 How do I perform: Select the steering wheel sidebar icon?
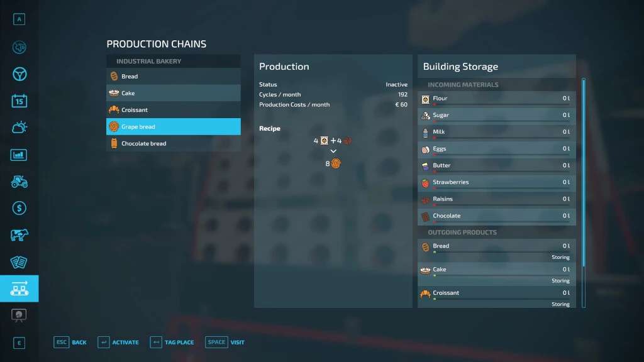[x=19, y=74]
